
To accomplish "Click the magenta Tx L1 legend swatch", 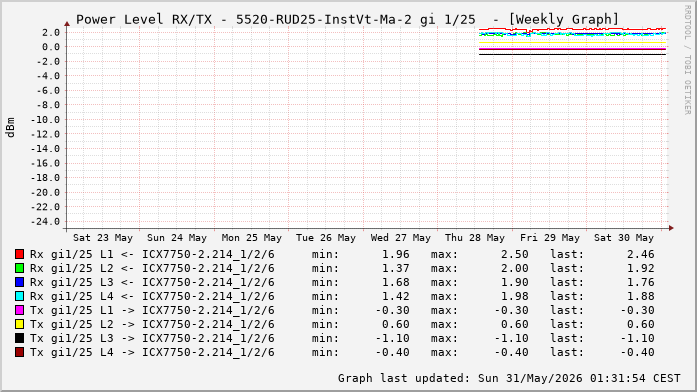I will point(19,310).
